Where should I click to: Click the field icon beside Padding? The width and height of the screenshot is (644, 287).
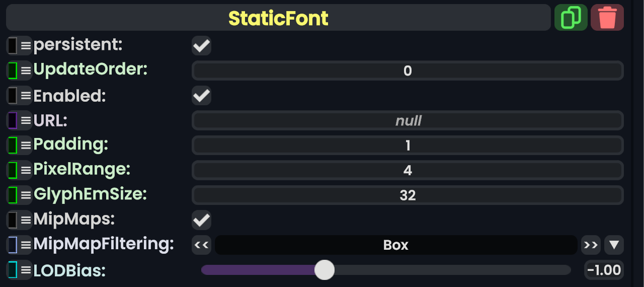13,146
